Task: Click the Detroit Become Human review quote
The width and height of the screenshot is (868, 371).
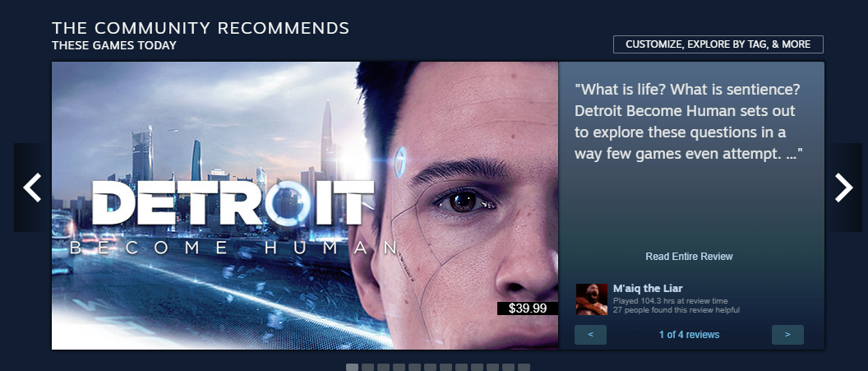Action: click(688, 121)
